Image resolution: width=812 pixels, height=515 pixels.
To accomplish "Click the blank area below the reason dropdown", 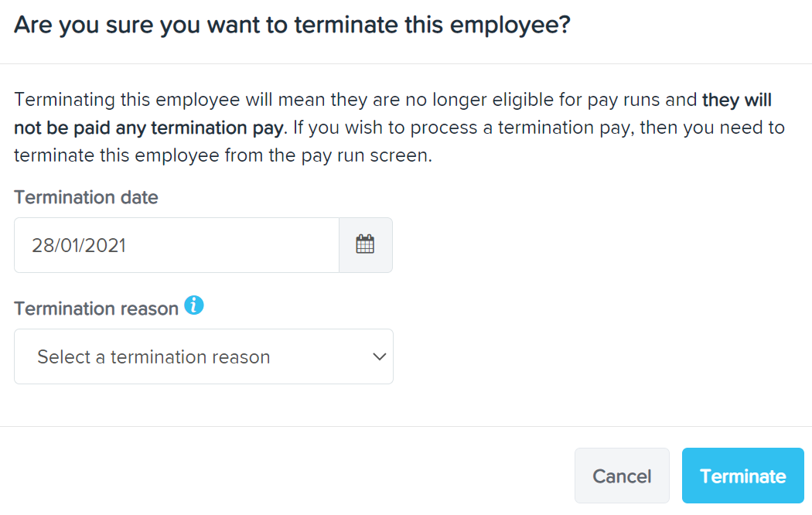I will point(203,404).
